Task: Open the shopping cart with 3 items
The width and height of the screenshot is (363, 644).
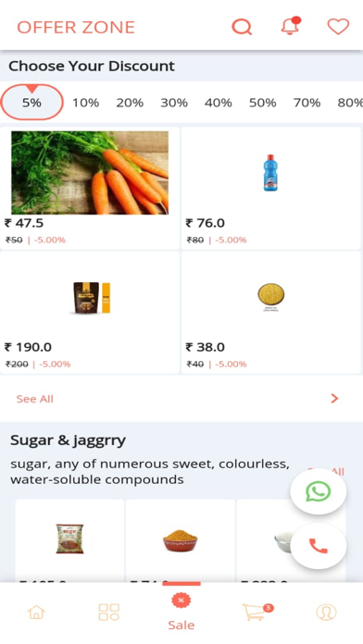Action: click(256, 612)
